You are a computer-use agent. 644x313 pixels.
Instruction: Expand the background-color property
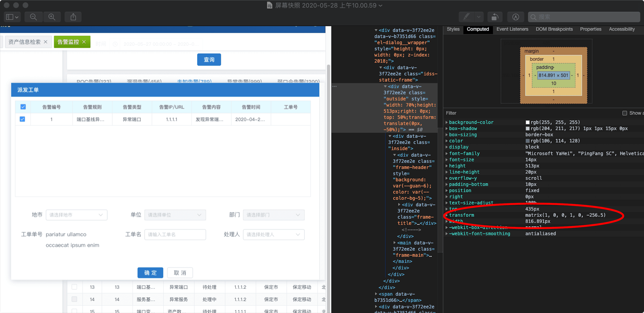(446, 122)
